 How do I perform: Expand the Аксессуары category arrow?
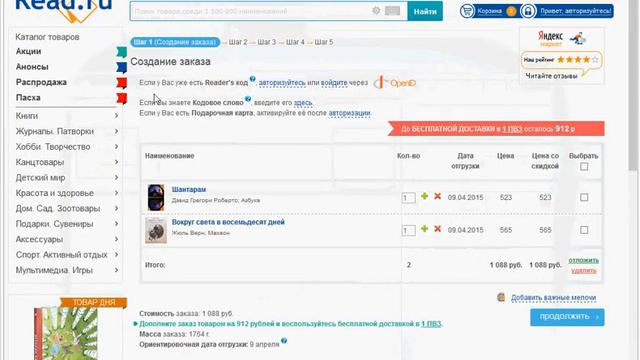pos(116,239)
